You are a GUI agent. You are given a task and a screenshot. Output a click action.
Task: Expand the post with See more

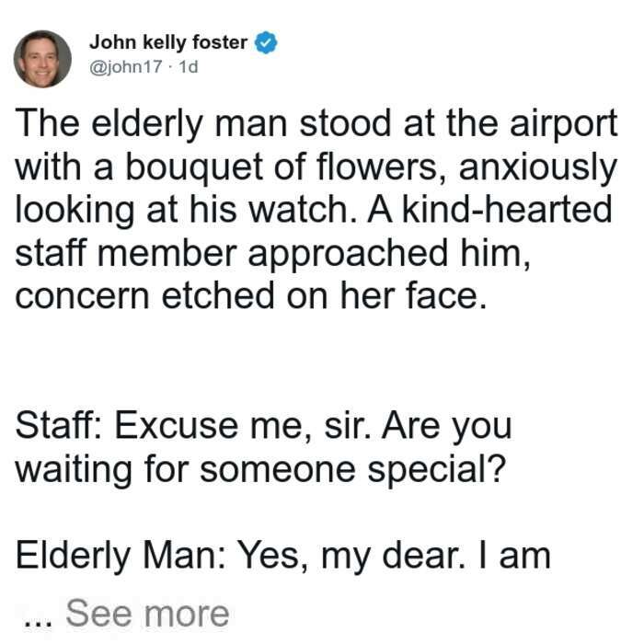click(x=147, y=614)
